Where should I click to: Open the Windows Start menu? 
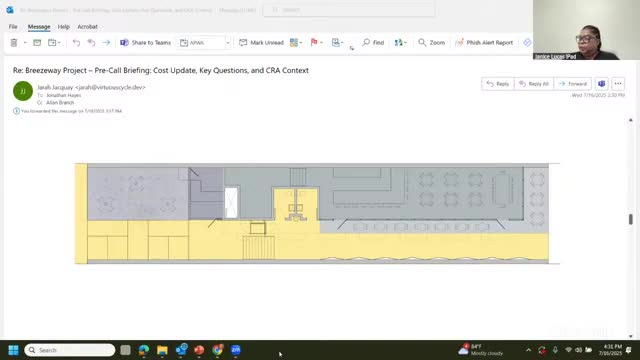coord(13,350)
